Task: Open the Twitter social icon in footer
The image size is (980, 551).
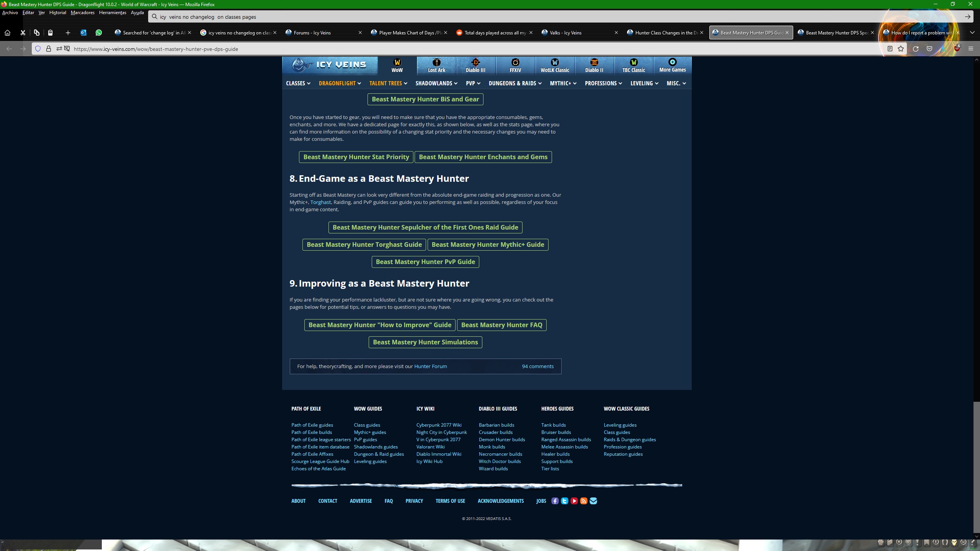Action: click(564, 501)
